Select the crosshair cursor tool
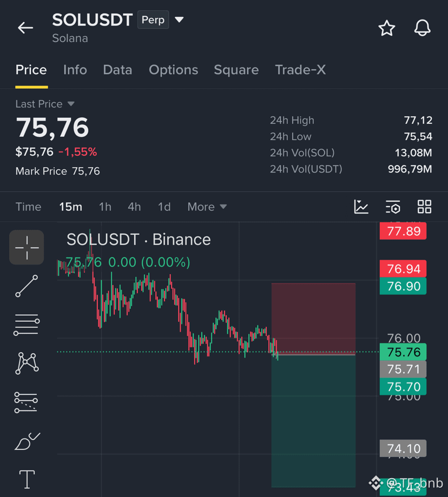The image size is (448, 497). 27,247
